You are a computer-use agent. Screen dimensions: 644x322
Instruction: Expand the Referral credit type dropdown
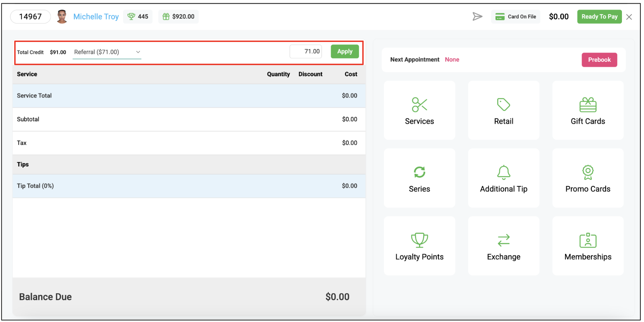tap(107, 52)
